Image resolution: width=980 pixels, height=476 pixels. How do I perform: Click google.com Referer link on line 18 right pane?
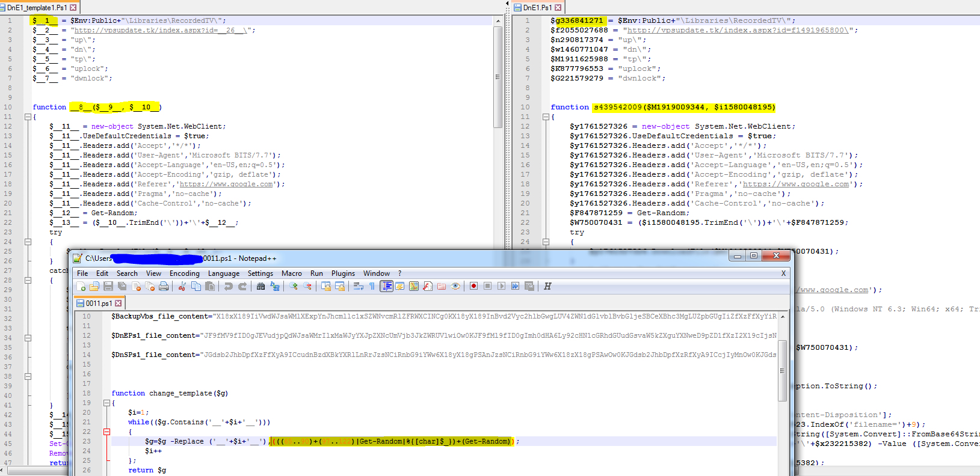(795, 184)
